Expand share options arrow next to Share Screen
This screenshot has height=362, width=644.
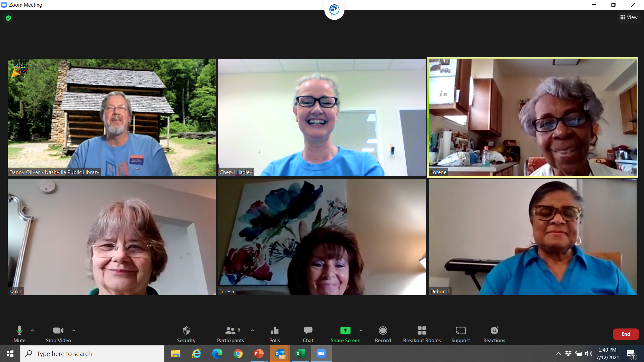361,330
